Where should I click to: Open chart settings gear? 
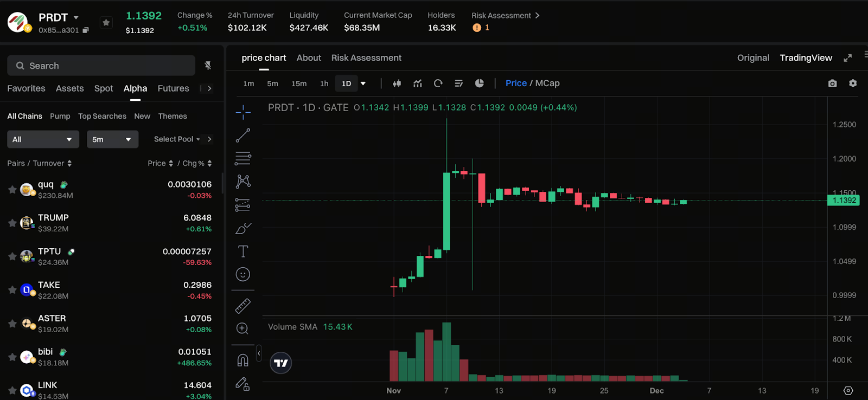tap(853, 83)
